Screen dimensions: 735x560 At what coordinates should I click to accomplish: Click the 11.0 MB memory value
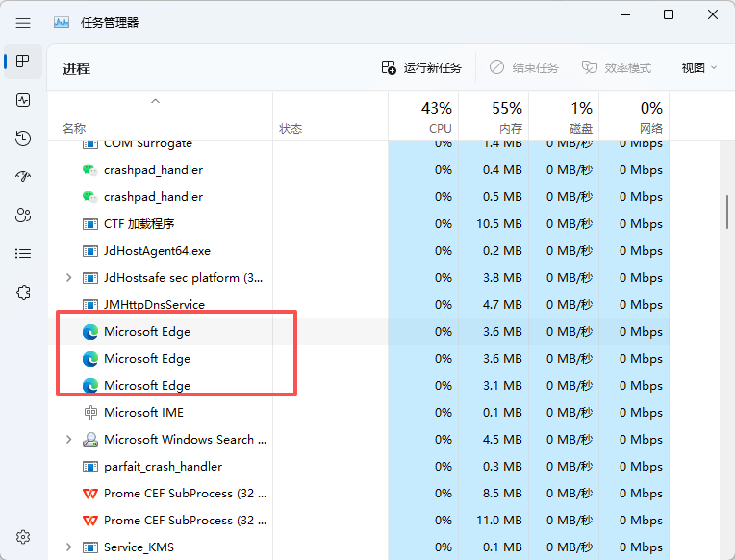498,521
